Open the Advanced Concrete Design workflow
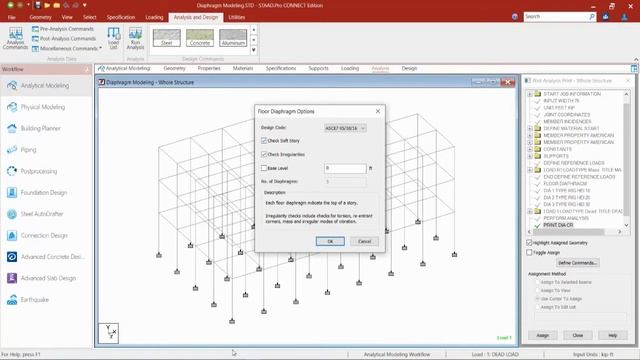640x360 pixels. point(46,257)
